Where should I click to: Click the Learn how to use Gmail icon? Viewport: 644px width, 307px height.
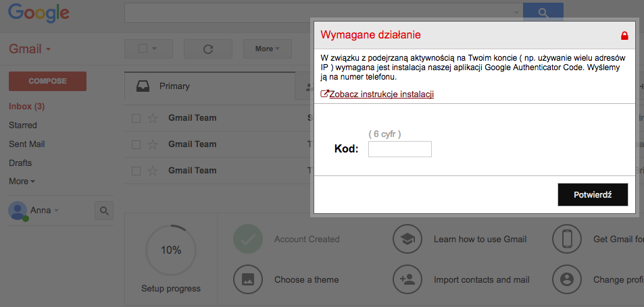[407, 239]
